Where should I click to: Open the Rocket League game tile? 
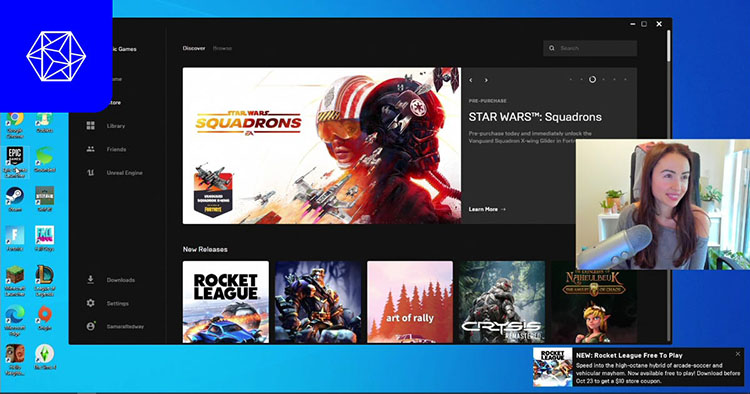[x=226, y=302]
